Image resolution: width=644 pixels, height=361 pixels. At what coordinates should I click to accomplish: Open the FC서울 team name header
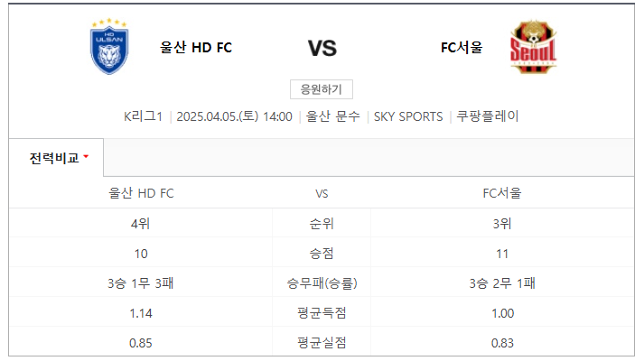pyautogui.click(x=462, y=48)
